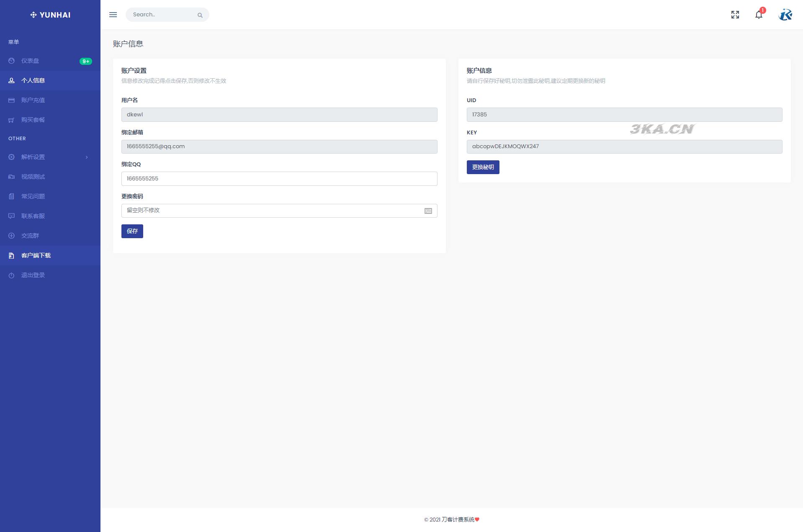Go to 账户充值 in sidebar
The image size is (803, 532).
(33, 100)
